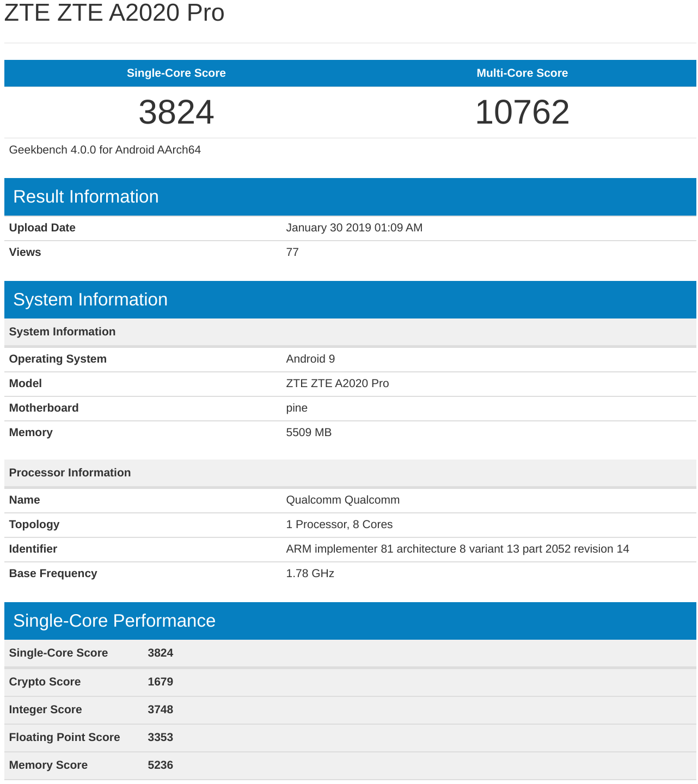The image size is (698, 784).
Task: Click the Base Frequency value 1.78 GHz
Action: pyautogui.click(x=310, y=573)
